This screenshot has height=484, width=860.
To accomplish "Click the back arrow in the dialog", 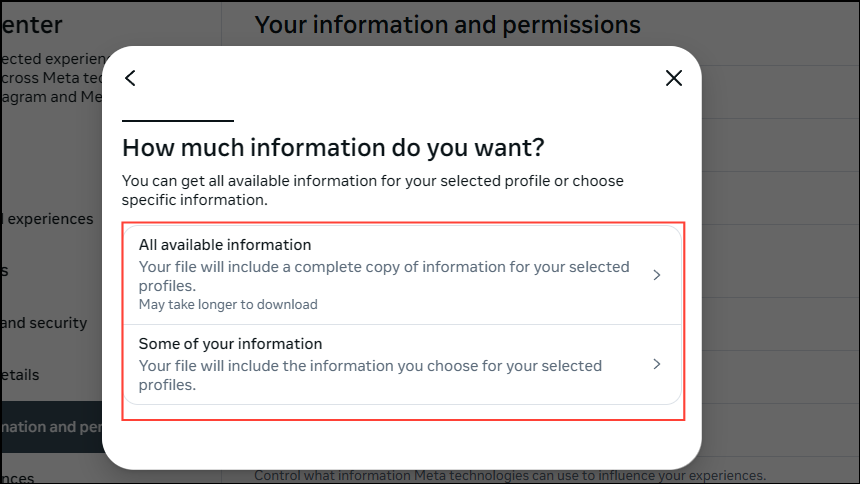I will (x=130, y=78).
